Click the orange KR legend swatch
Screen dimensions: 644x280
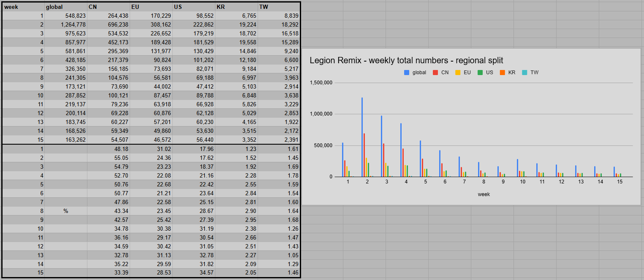(503, 73)
